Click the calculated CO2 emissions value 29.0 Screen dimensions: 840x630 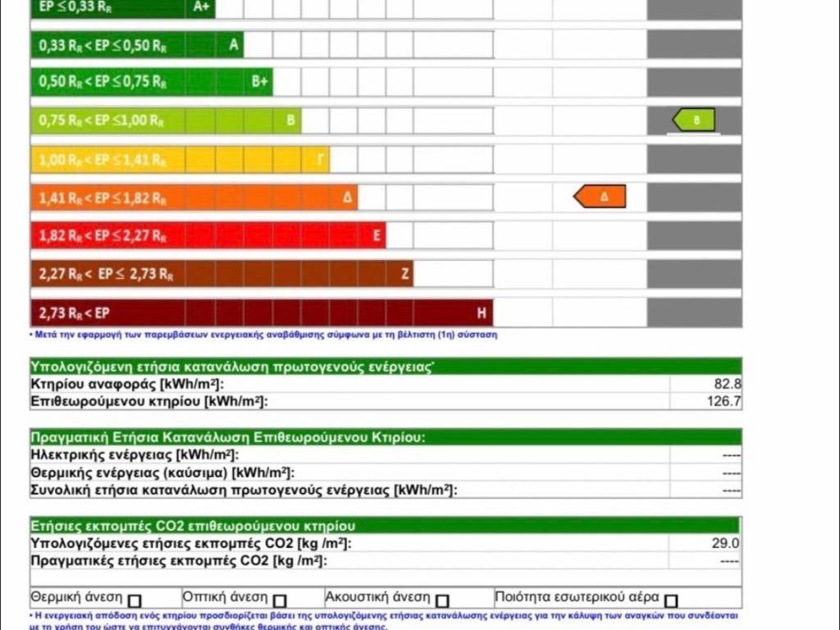726,543
